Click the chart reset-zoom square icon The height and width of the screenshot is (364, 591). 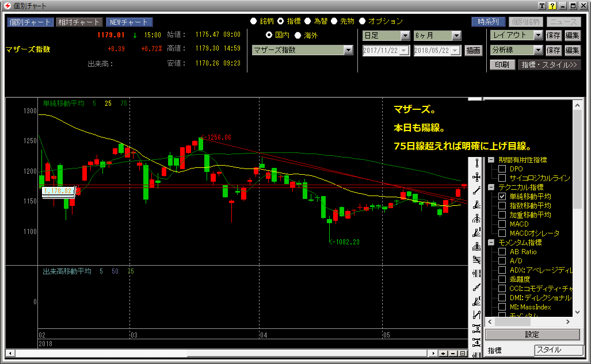[463, 354]
